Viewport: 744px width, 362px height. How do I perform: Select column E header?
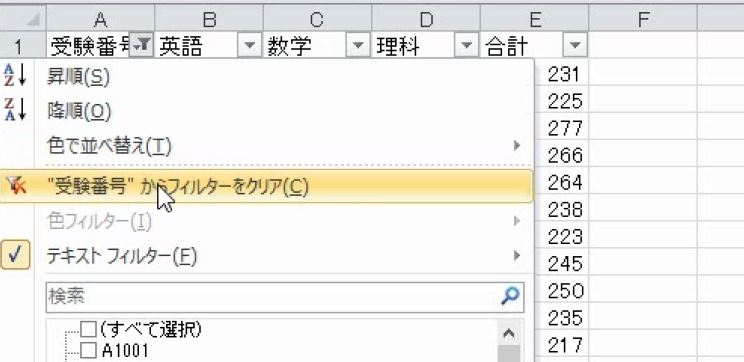pos(534,19)
